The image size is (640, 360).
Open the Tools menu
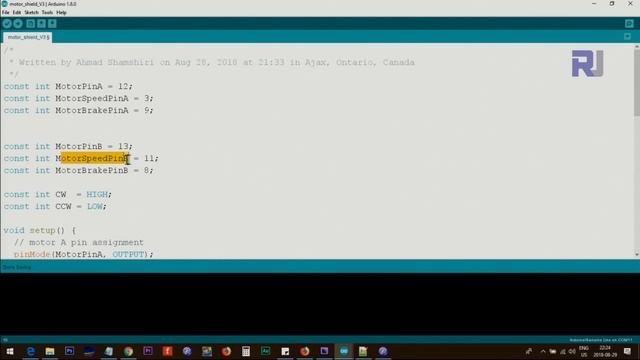[x=47, y=13]
